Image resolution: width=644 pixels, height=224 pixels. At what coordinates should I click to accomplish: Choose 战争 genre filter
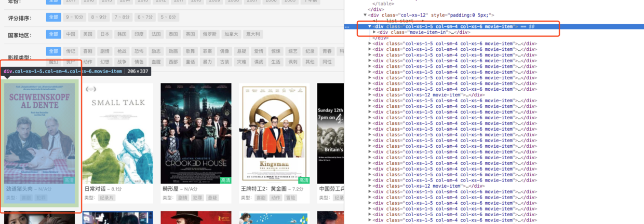point(122,62)
